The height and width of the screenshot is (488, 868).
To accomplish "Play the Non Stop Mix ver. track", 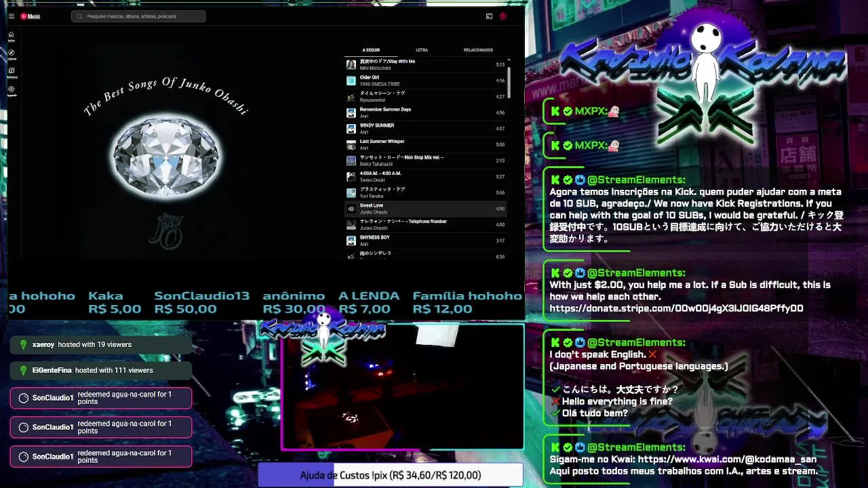I will pyautogui.click(x=425, y=161).
